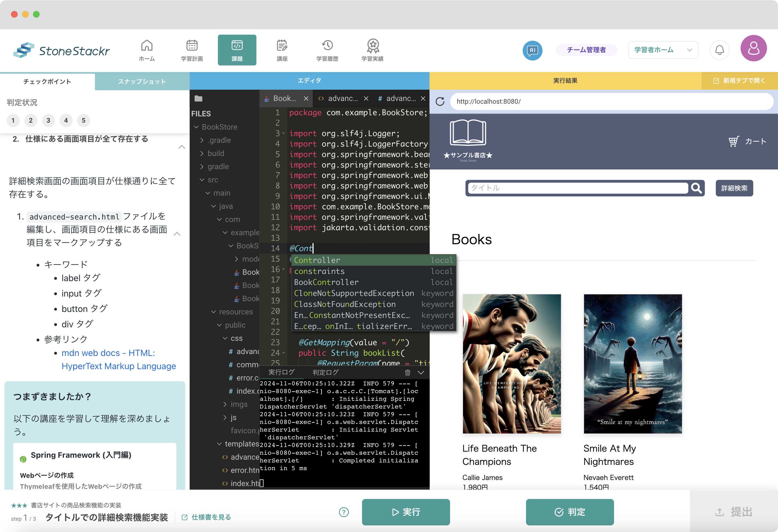Screen dimensions: 778x532
Task: Collapse the execution log panel chevron
Action: click(421, 372)
